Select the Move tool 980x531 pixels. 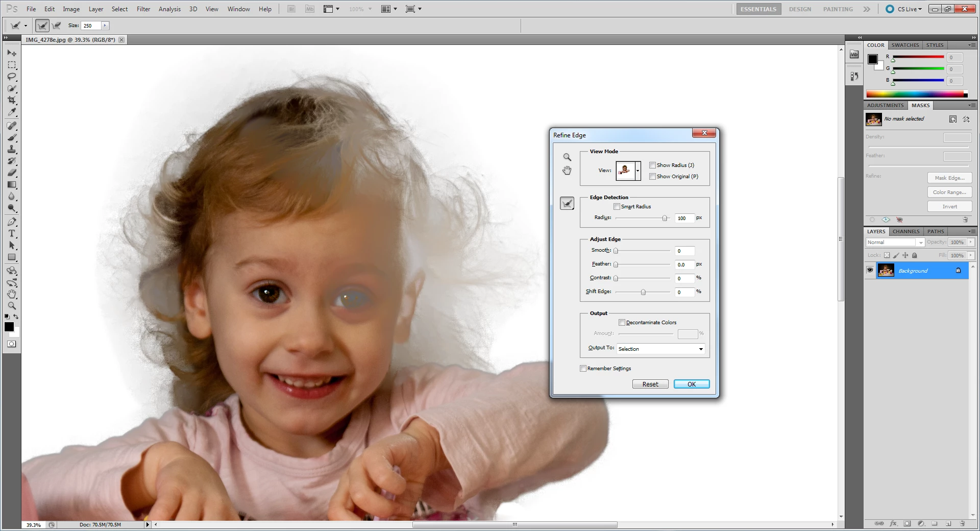[x=12, y=53]
